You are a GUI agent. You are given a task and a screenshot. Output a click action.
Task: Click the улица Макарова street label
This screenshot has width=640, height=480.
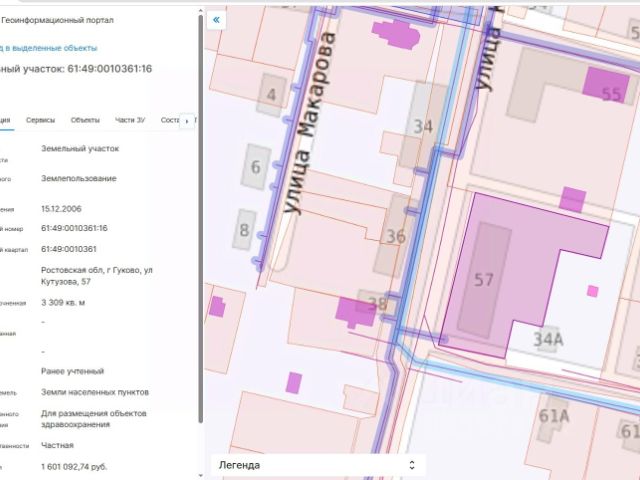(310, 122)
